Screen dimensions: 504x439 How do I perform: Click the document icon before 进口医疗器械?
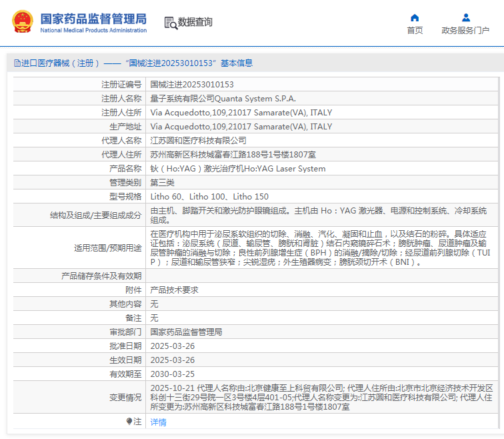[17, 63]
